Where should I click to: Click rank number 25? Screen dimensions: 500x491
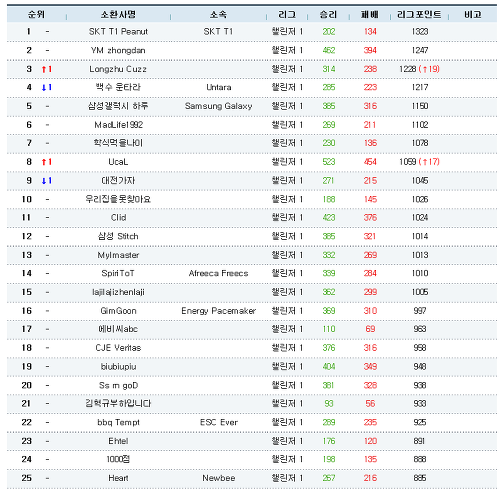(x=27, y=478)
